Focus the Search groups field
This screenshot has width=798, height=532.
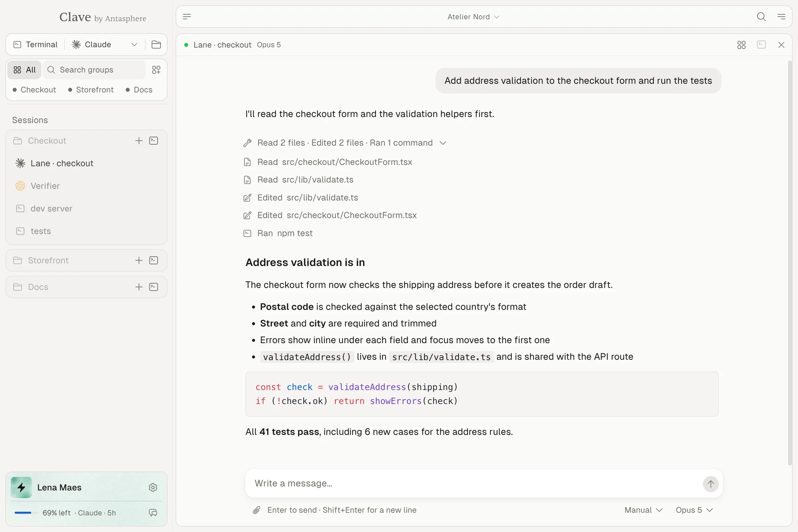tap(95, 70)
